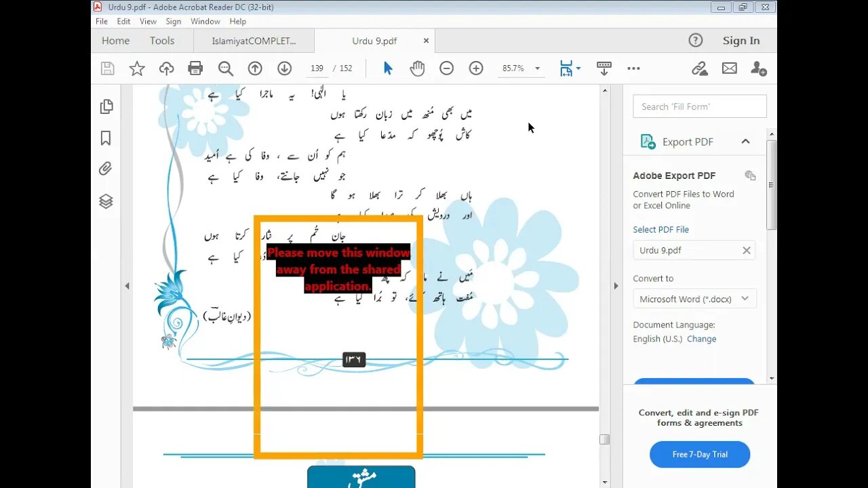Show more tools via the ellipsis icon

pyautogui.click(x=633, y=68)
